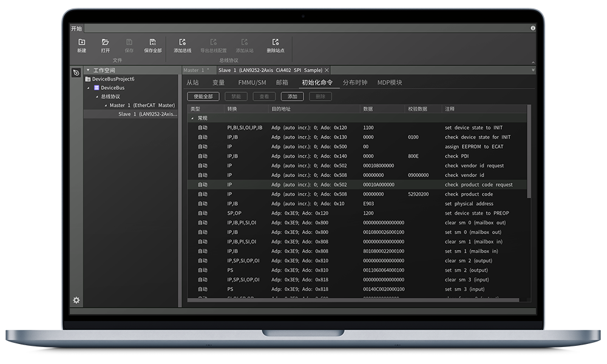Screen dimensions: 607x364
Task: Click the 打开 (Open) icon
Action: pyautogui.click(x=106, y=42)
